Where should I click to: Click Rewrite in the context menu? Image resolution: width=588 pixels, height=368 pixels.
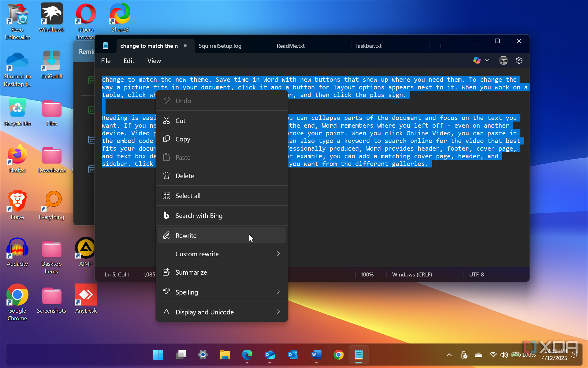tap(222, 235)
